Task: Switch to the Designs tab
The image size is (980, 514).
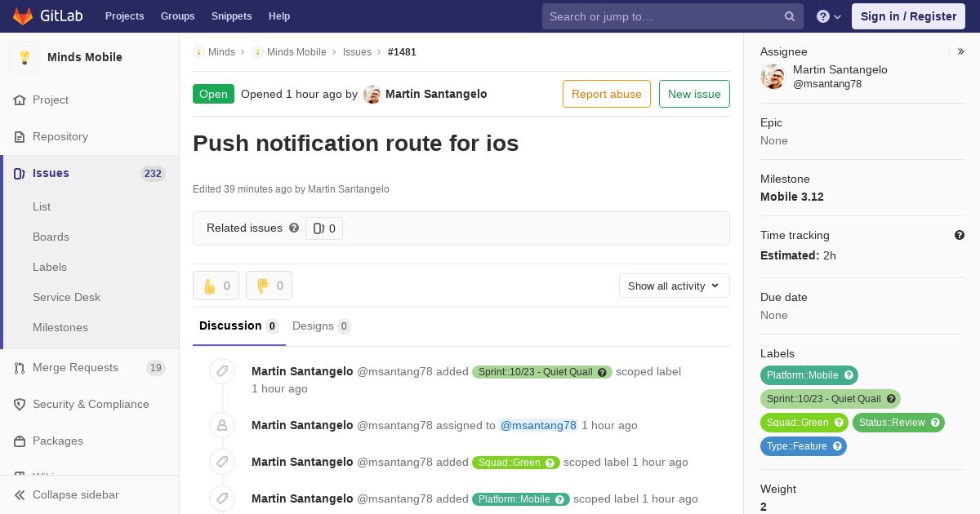Action: 322,326
